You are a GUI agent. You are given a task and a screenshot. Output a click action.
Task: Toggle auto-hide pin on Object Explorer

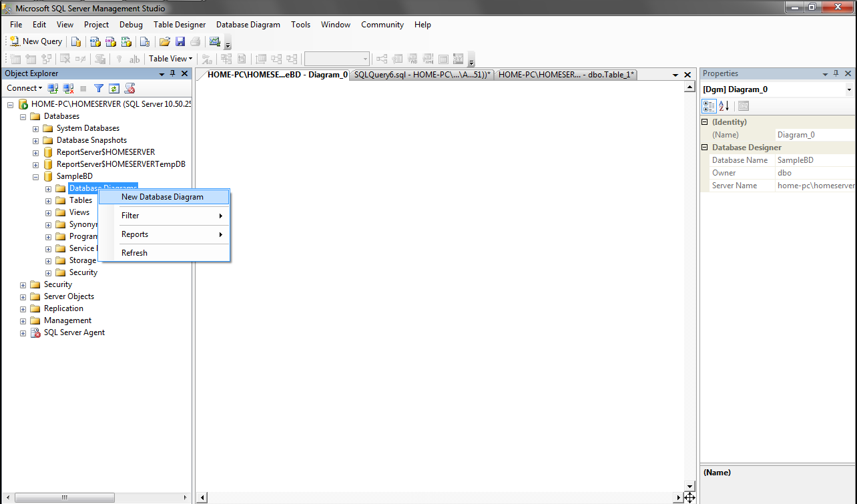pos(172,73)
